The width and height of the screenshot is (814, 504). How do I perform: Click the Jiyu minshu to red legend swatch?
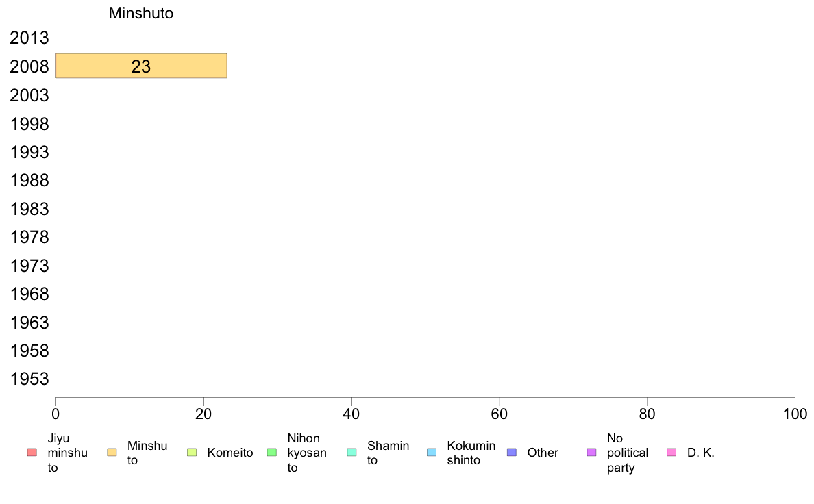tap(32, 453)
